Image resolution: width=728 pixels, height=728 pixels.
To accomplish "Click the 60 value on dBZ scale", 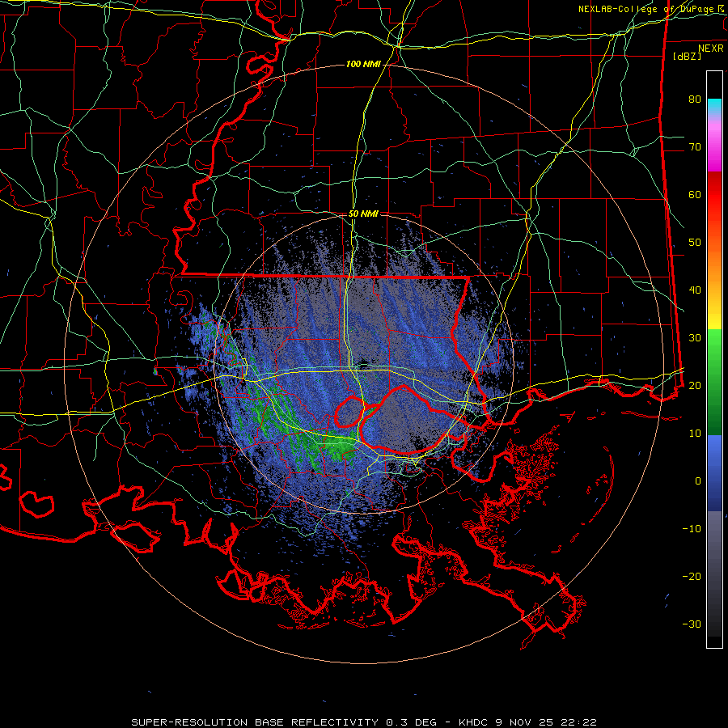I will point(695,194).
